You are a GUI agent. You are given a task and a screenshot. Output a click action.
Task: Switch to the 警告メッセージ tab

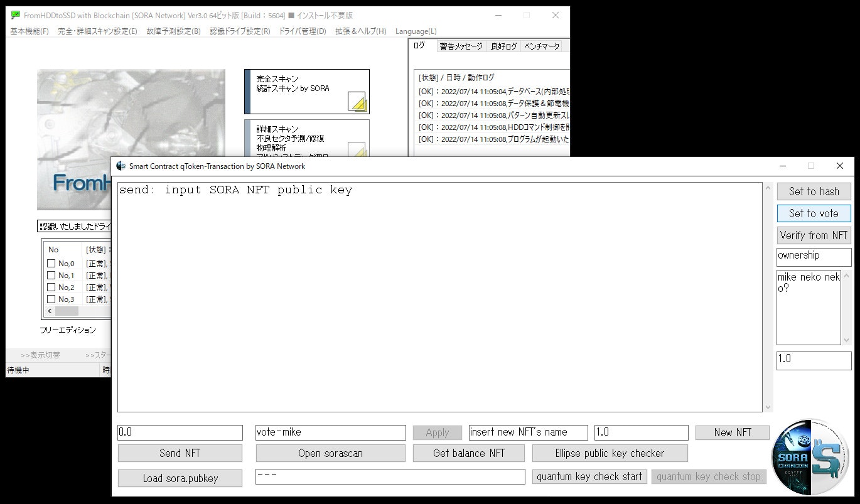461,46
